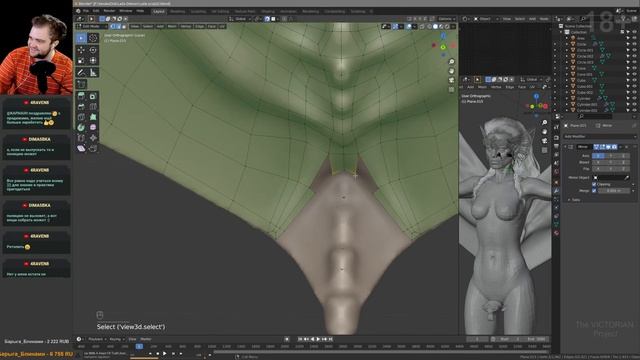Select the Spin tool
This screenshot has height=360, width=640.
click(81, 127)
